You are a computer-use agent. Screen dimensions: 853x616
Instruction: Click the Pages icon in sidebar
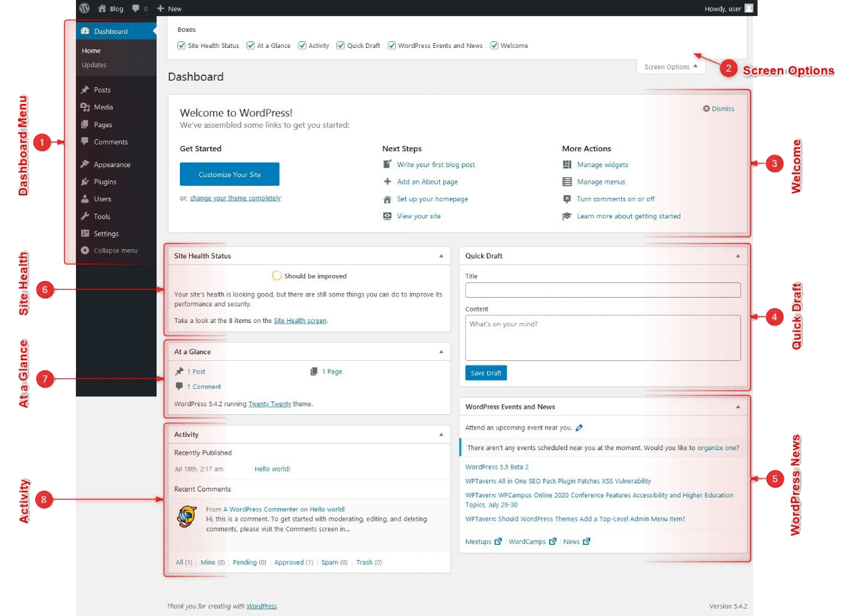[85, 125]
